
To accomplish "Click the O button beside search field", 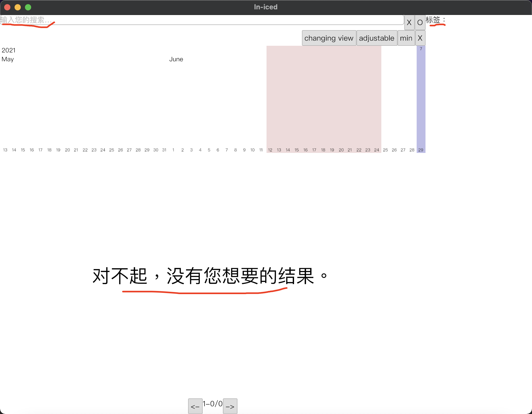I will pos(420,23).
